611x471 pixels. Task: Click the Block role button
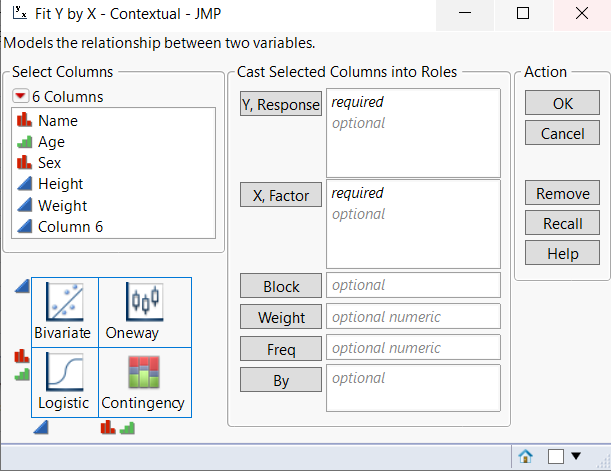tap(281, 286)
